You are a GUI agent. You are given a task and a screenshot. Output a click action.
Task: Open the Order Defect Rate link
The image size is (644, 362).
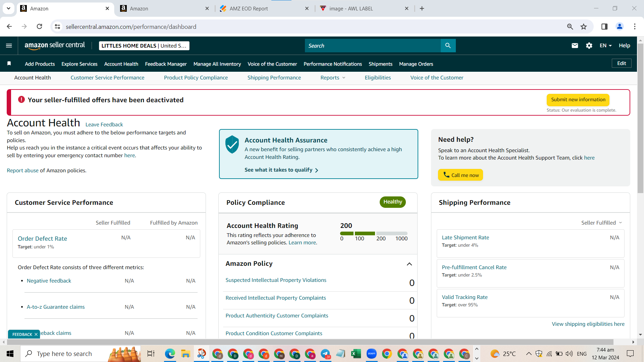coord(42,239)
